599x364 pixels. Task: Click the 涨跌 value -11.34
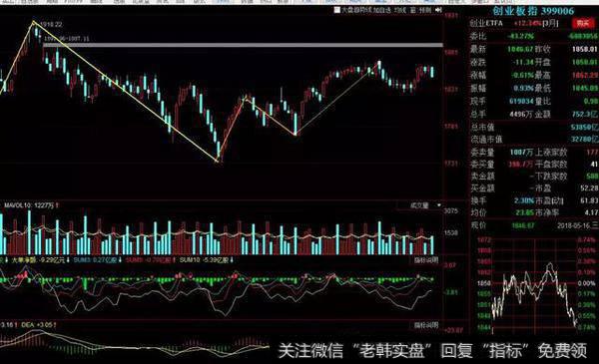coord(522,62)
